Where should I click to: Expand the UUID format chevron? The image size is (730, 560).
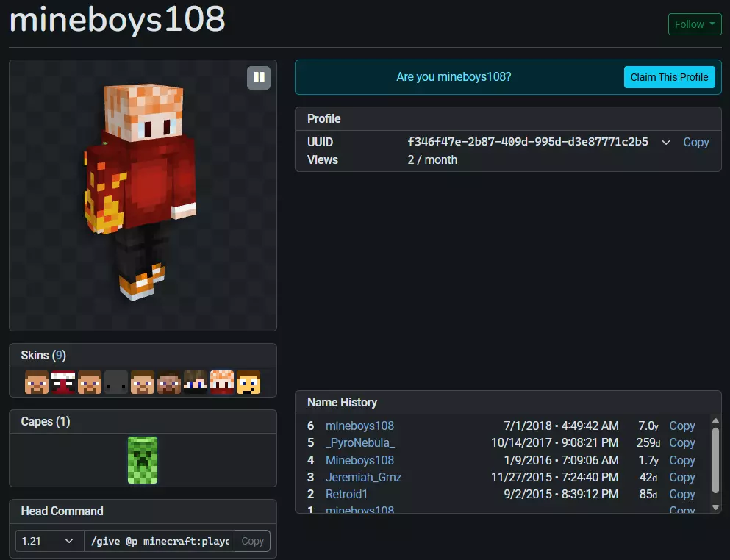666,143
